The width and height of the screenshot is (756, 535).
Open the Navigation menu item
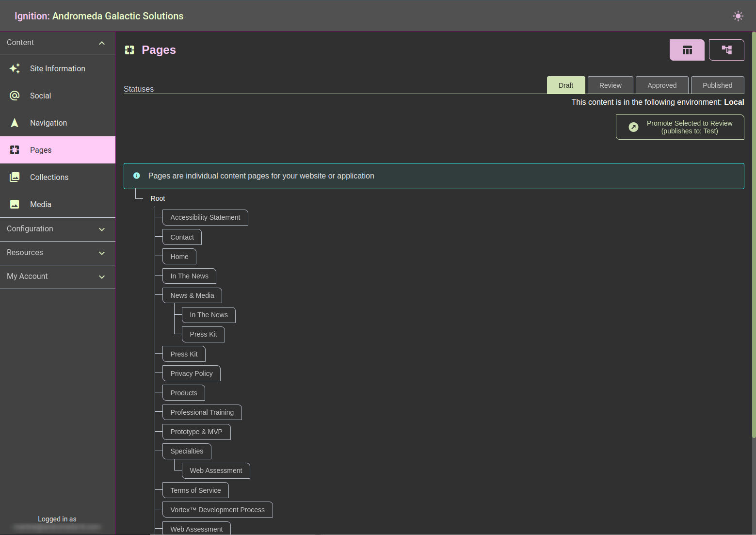click(58, 123)
